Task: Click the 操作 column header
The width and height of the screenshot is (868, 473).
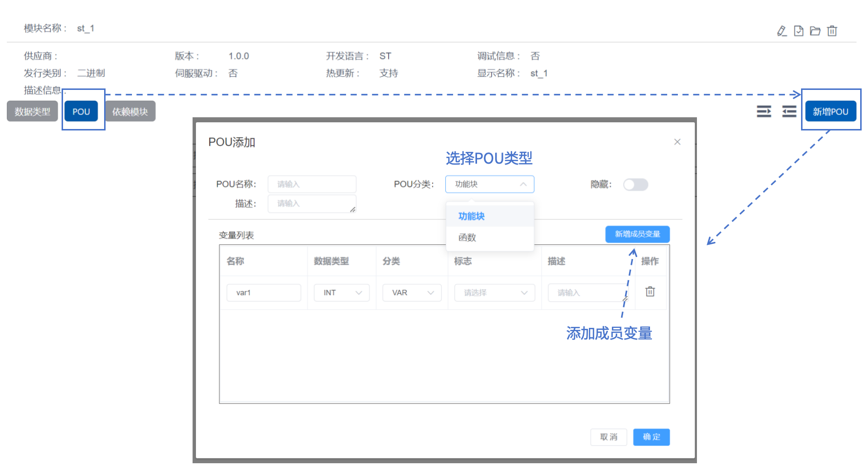Action: tap(650, 261)
